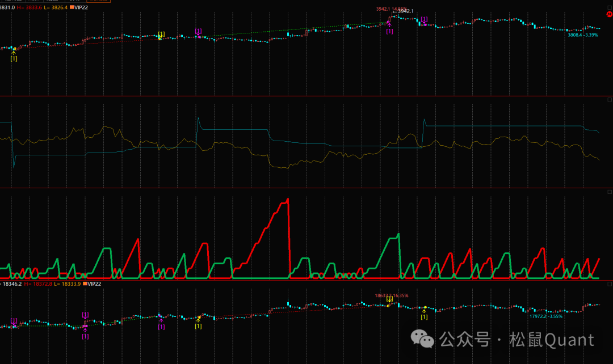This screenshot has width=613, height=364.
Task: Click the 3808.4 -3.39% price label
Action: pyautogui.click(x=583, y=35)
